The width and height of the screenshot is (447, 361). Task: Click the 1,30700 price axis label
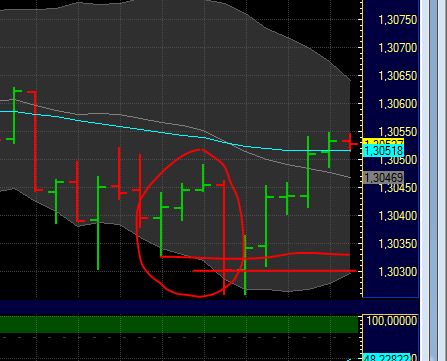pos(398,48)
